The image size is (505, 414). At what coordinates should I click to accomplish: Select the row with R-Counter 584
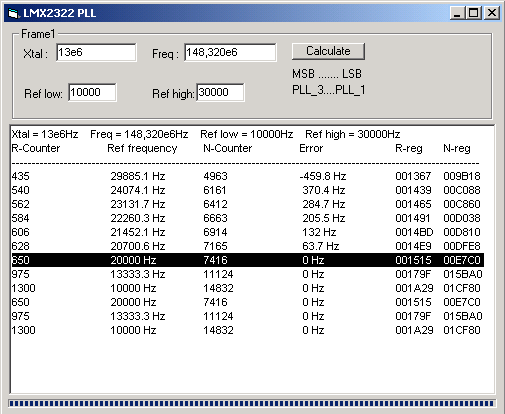click(247, 218)
